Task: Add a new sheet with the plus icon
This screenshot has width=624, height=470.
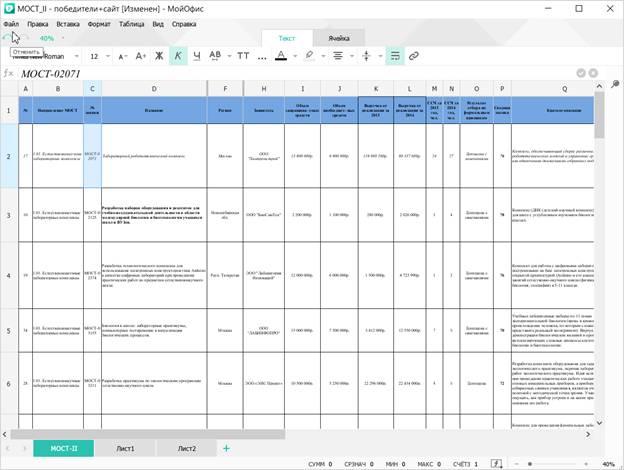Action: pyautogui.click(x=226, y=448)
